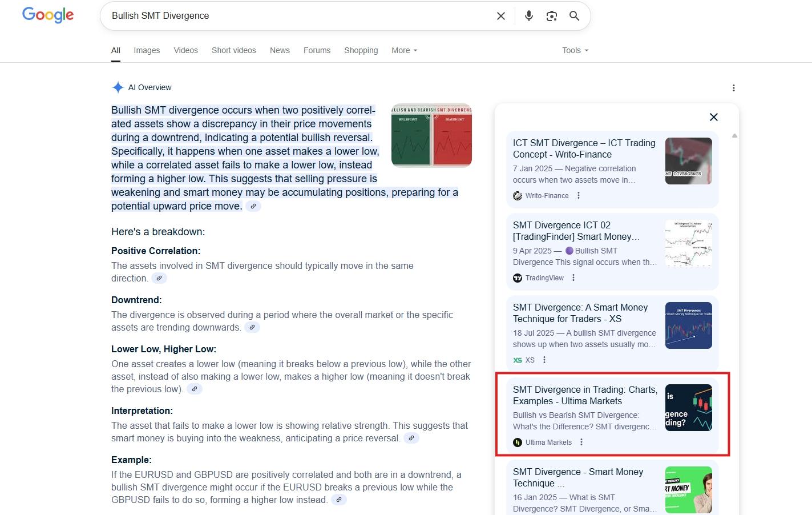812x515 pixels.
Task: Click the XS result thumbnail
Action: (689, 325)
